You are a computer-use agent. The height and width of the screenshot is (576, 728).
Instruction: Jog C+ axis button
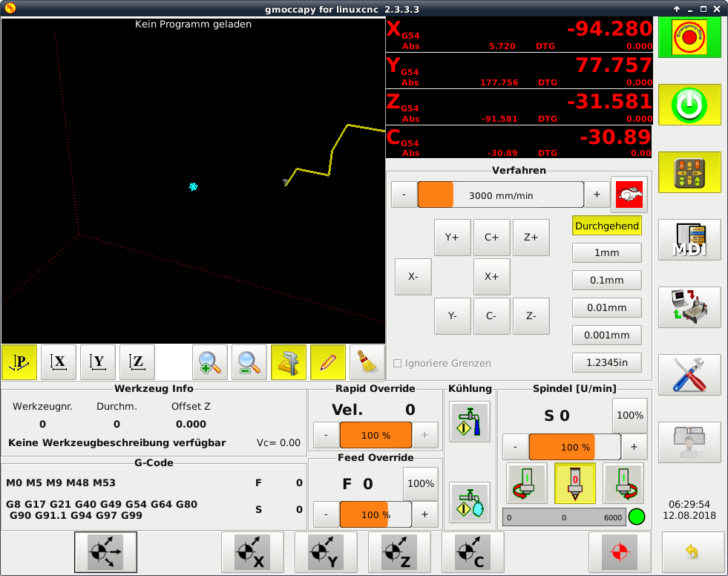(x=492, y=238)
